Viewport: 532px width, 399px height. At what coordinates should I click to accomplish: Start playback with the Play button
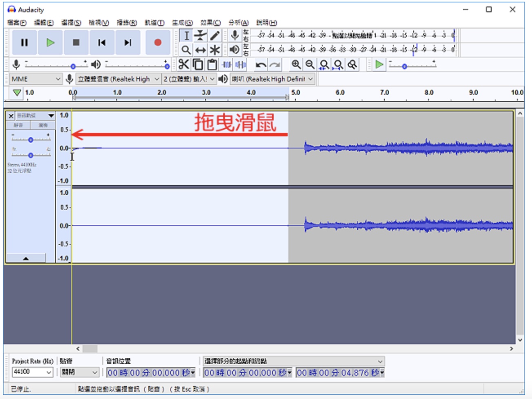click(x=50, y=42)
